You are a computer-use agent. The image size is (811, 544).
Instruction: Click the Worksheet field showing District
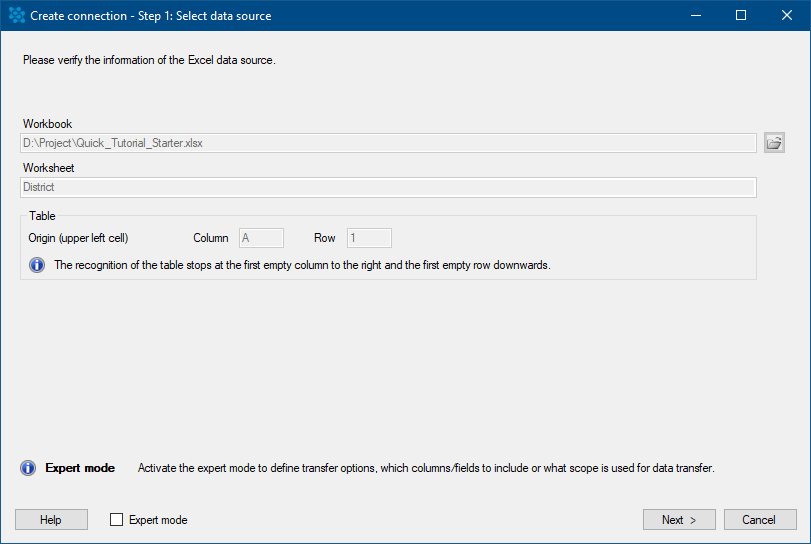388,187
